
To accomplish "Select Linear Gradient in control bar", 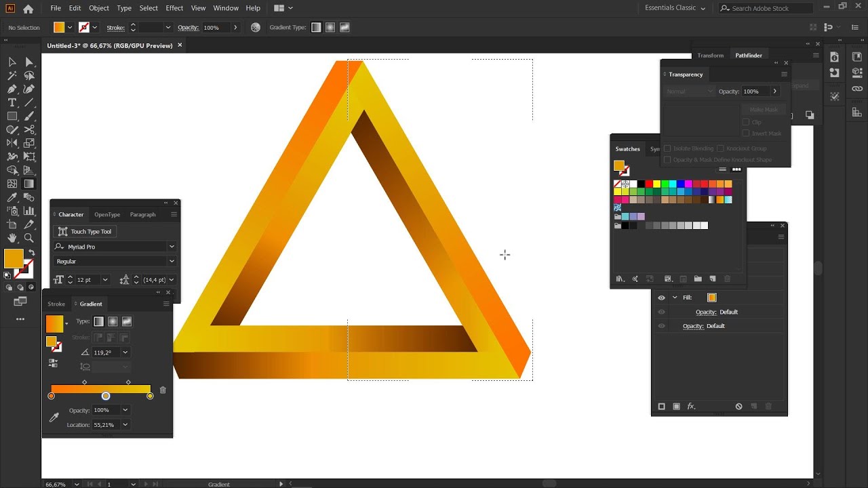I will [316, 28].
